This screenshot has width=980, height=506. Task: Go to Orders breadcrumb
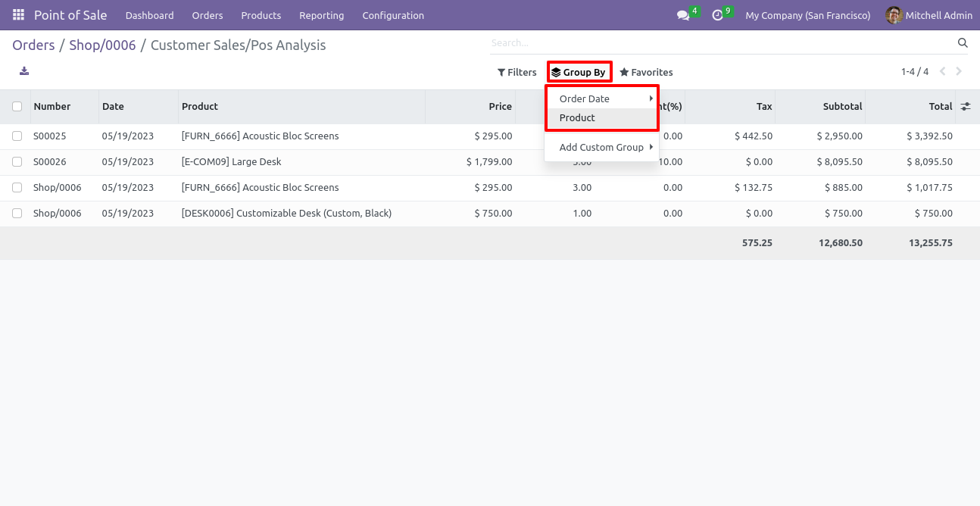33,45
